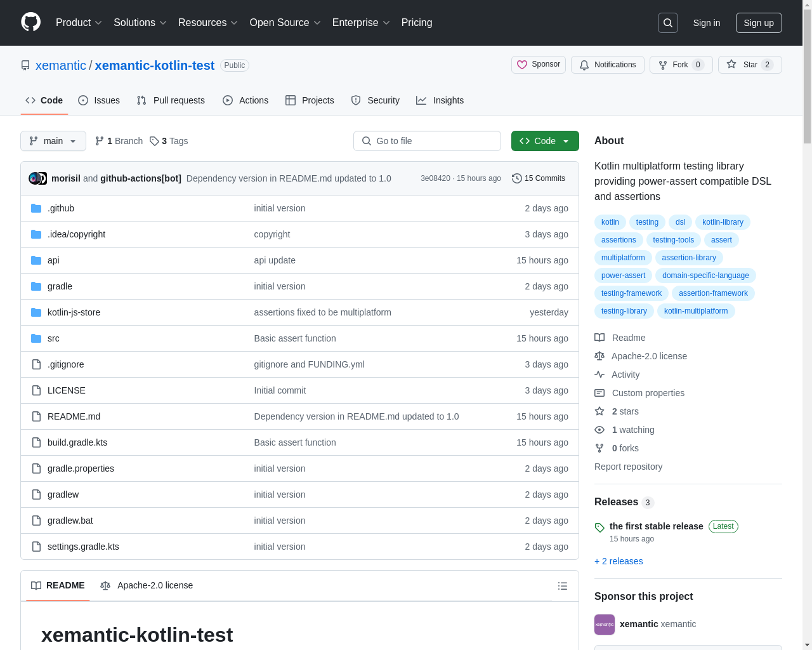812x650 pixels.
Task: Open the gradle.properties file
Action: coord(81,468)
